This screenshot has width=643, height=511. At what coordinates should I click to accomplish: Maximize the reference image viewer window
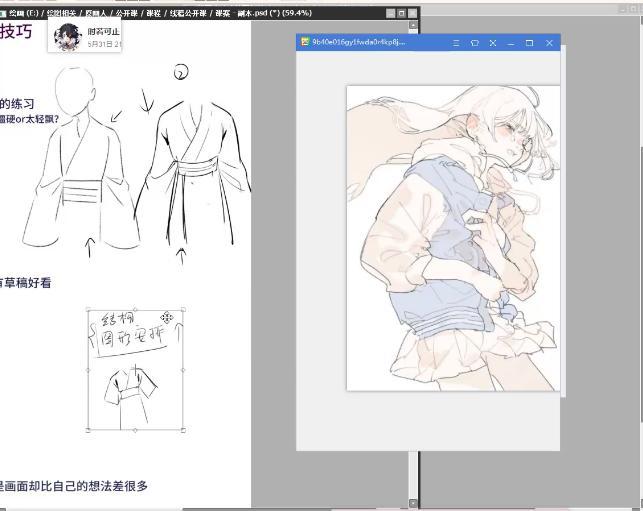pyautogui.click(x=529, y=43)
